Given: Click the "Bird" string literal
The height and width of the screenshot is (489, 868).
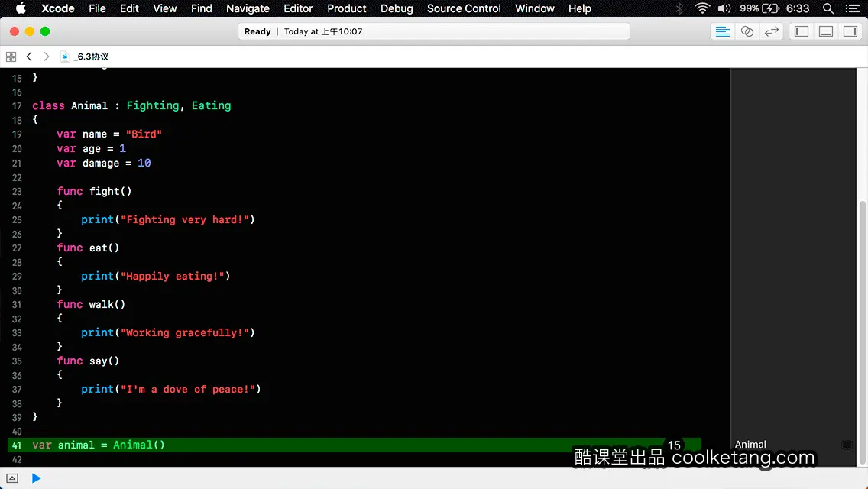Looking at the screenshot, I should [144, 134].
